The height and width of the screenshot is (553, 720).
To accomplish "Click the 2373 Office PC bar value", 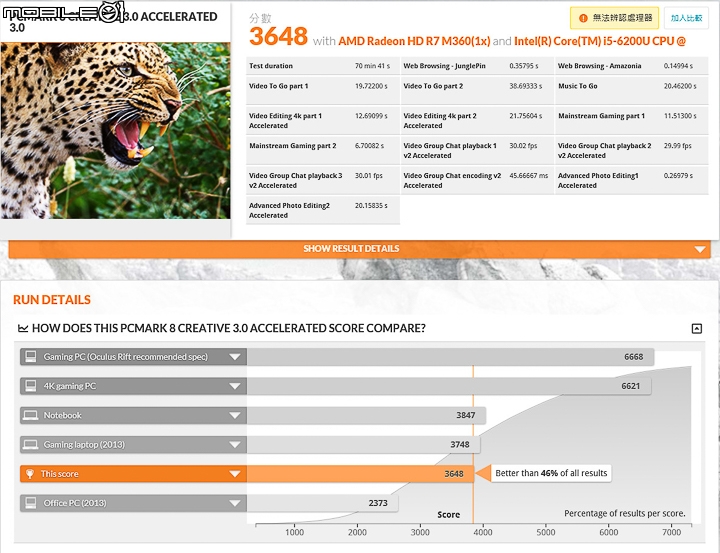I will click(x=378, y=503).
